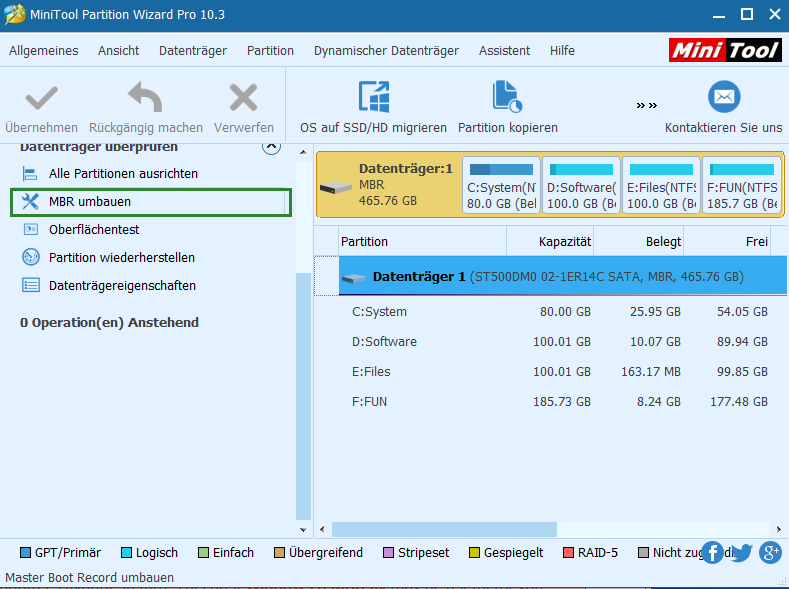Click the horizontal scrollbar left arrow

coord(323,529)
